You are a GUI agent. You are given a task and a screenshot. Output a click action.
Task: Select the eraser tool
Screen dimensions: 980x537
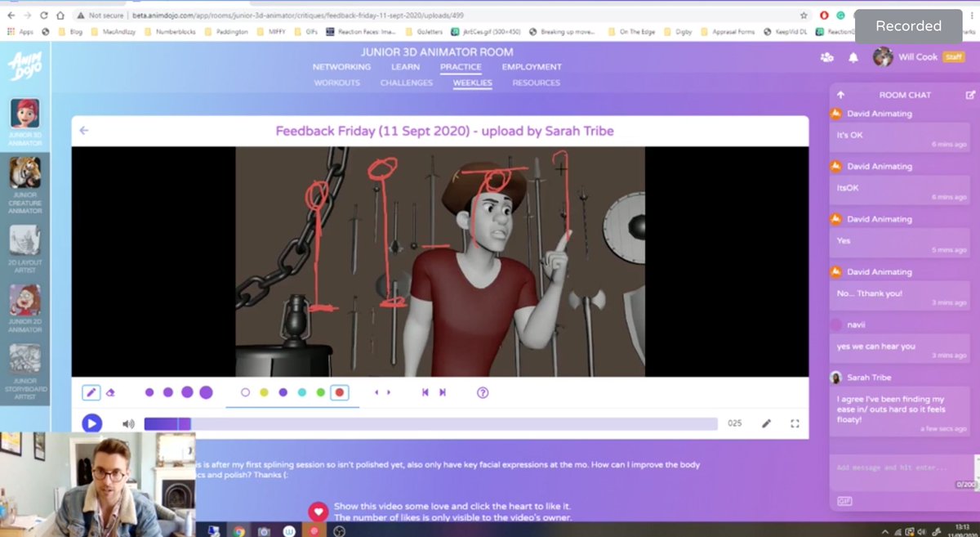click(110, 392)
